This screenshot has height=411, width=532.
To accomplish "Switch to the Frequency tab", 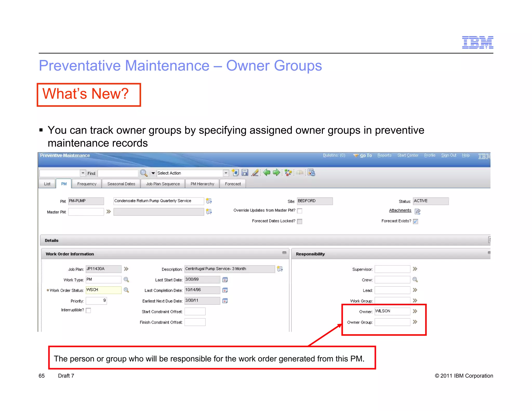I will point(87,184).
